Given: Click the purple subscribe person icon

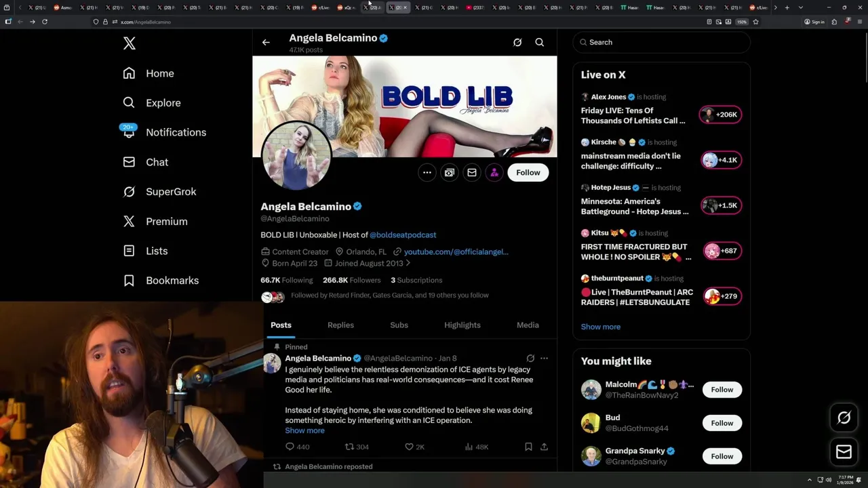Looking at the screenshot, I should click(x=494, y=173).
